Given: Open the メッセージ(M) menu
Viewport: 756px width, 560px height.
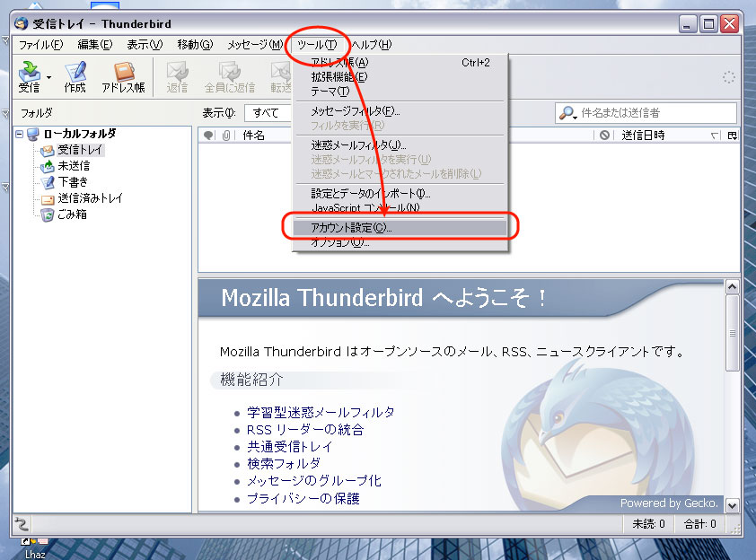Looking at the screenshot, I should [255, 45].
